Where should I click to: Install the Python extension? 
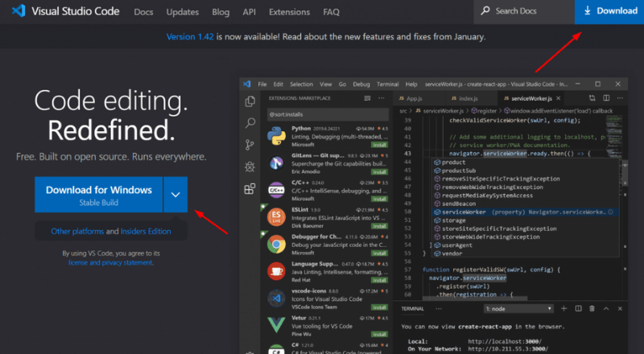(x=379, y=145)
